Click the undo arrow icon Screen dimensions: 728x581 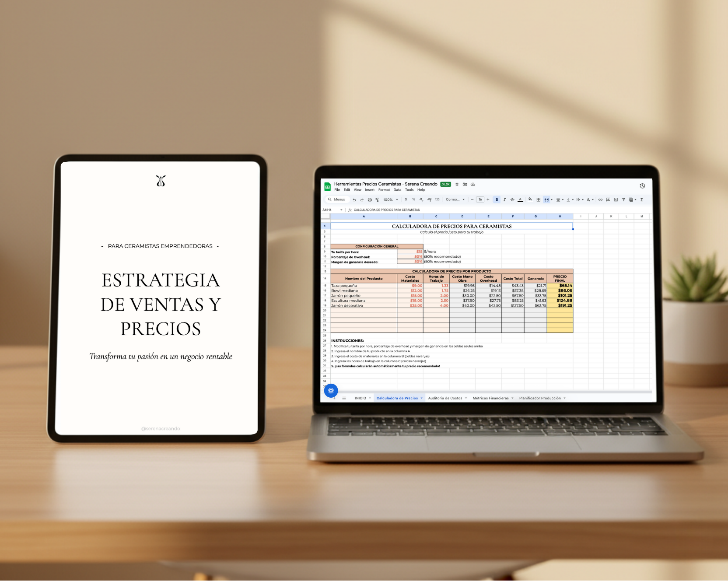pyautogui.click(x=354, y=199)
